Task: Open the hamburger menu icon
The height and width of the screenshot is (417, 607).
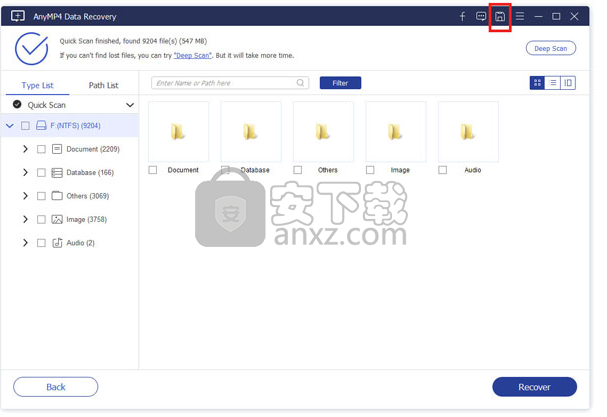Action: (x=520, y=16)
